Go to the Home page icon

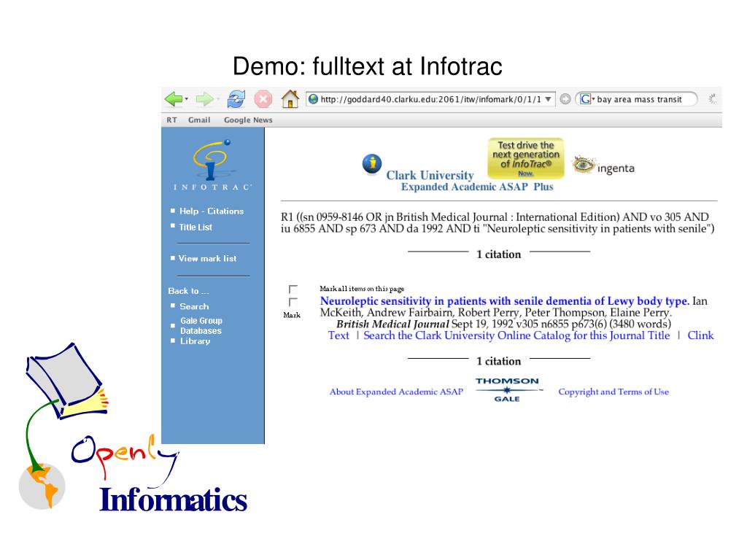[x=290, y=98]
